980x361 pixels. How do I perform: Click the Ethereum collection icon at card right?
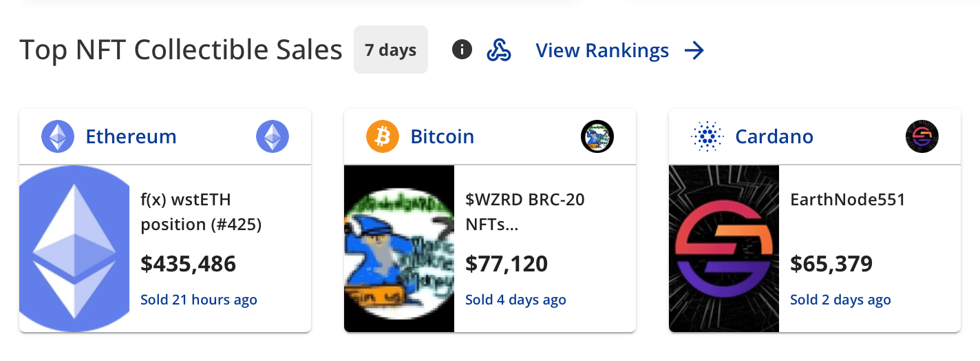click(x=273, y=136)
